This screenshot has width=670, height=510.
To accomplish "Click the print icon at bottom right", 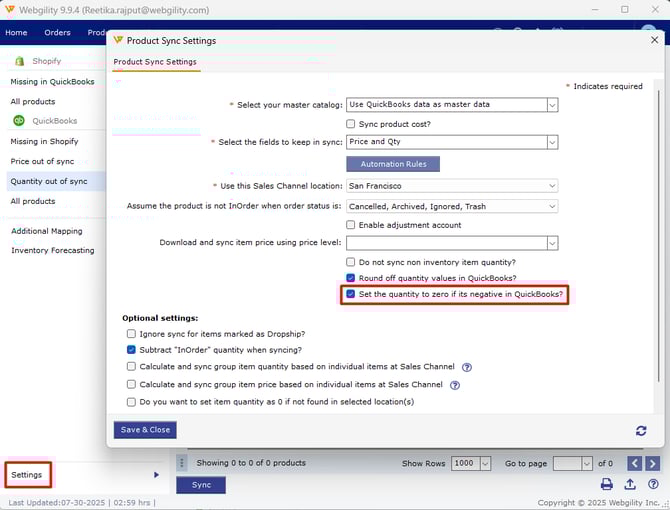I will tap(606, 484).
